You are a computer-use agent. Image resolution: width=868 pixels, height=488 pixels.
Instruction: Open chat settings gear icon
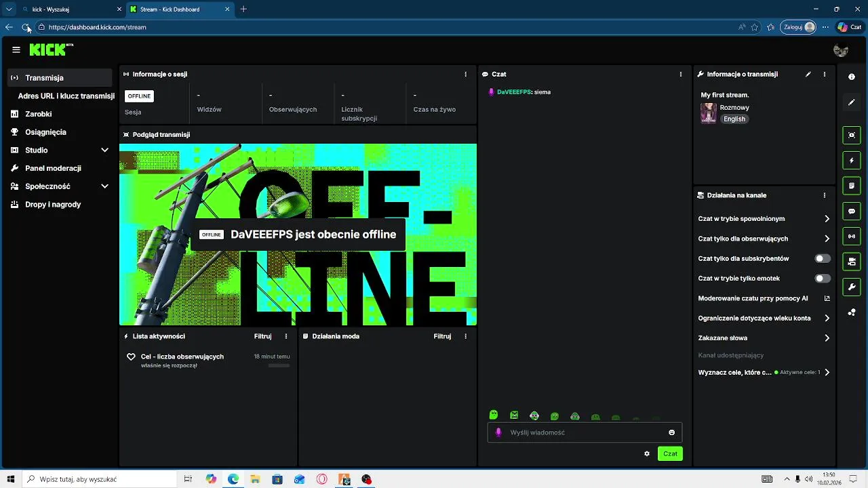[x=647, y=453]
